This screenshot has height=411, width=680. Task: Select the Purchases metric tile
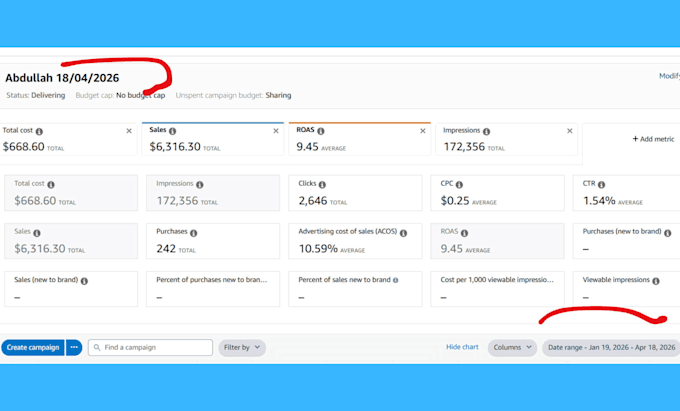coord(213,241)
